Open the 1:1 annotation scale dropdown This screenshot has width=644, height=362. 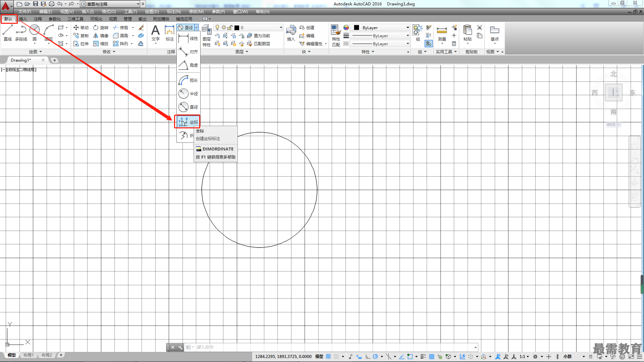[524, 357]
